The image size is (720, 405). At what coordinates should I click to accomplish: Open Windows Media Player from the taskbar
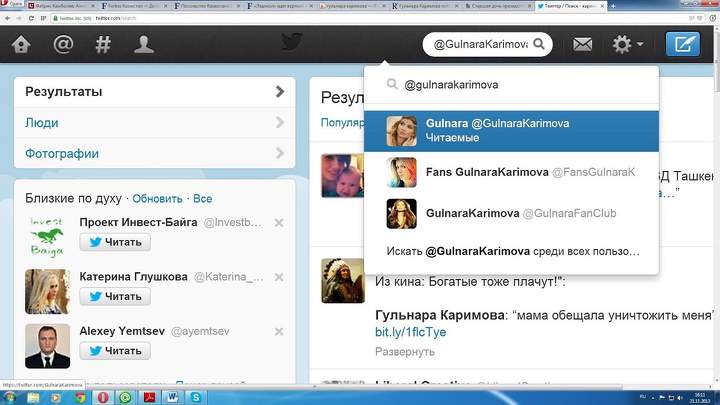[x=56, y=397]
